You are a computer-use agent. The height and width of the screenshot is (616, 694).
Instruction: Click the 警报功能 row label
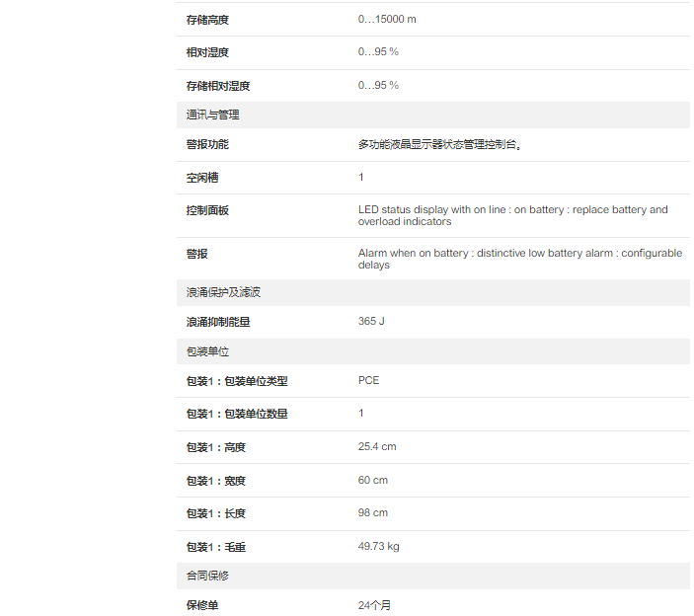(207, 144)
